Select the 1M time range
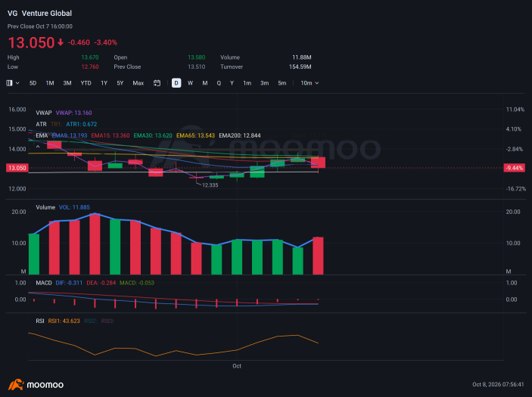This screenshot has height=397, width=532. pos(50,83)
